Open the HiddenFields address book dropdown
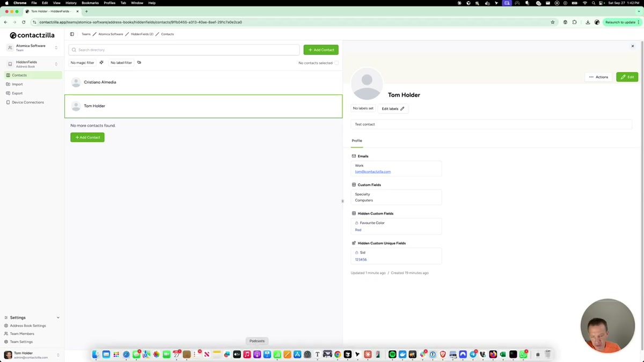Screen dimensions: 644x362 click(56, 64)
